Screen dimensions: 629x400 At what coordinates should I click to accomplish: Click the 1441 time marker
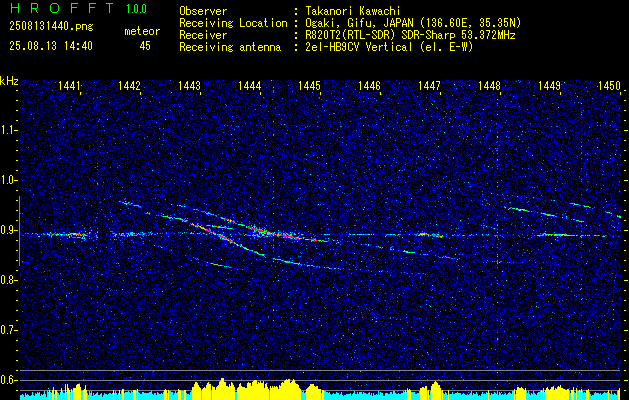click(69, 86)
